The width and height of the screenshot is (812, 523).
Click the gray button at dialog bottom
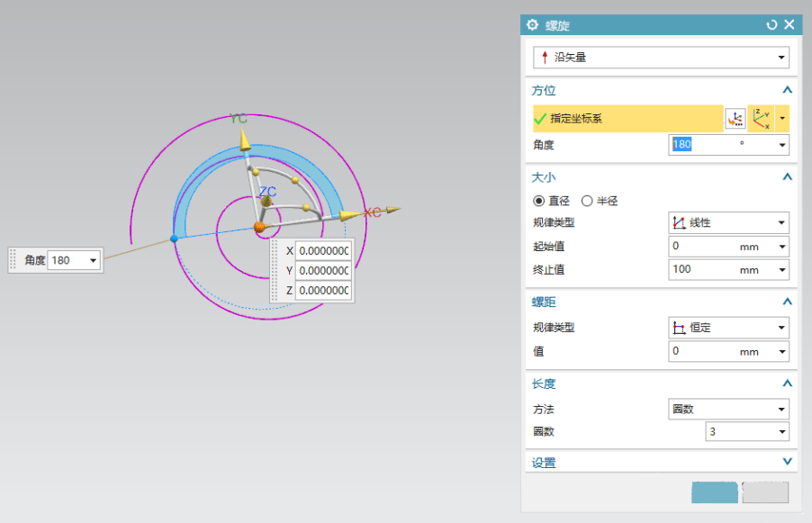point(765,492)
